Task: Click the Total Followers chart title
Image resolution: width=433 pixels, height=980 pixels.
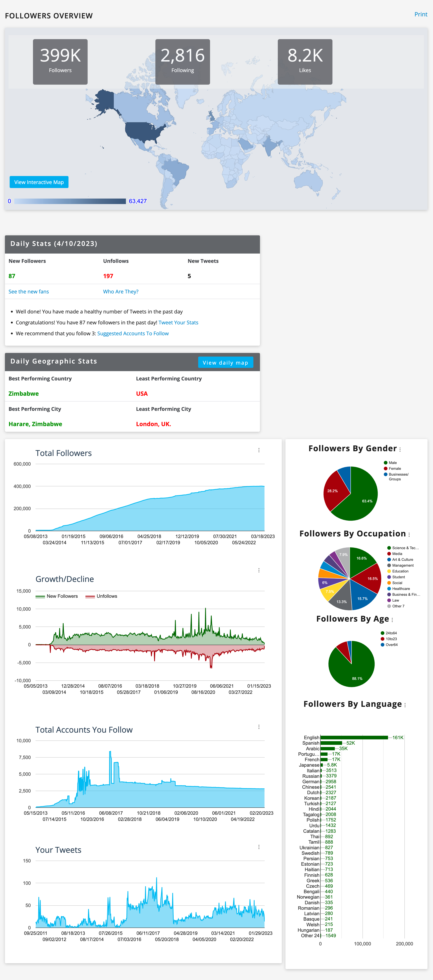Action: (x=64, y=453)
